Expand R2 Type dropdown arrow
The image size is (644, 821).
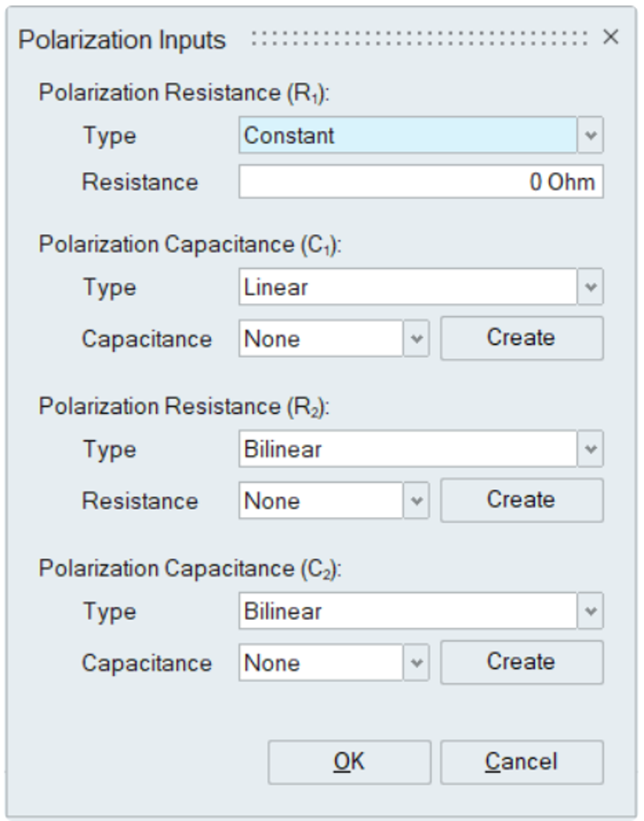tap(590, 449)
